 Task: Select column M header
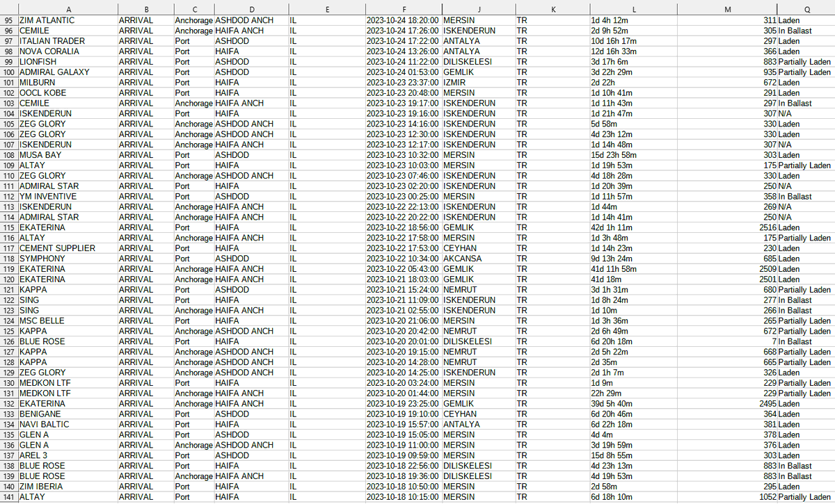tap(728, 9)
